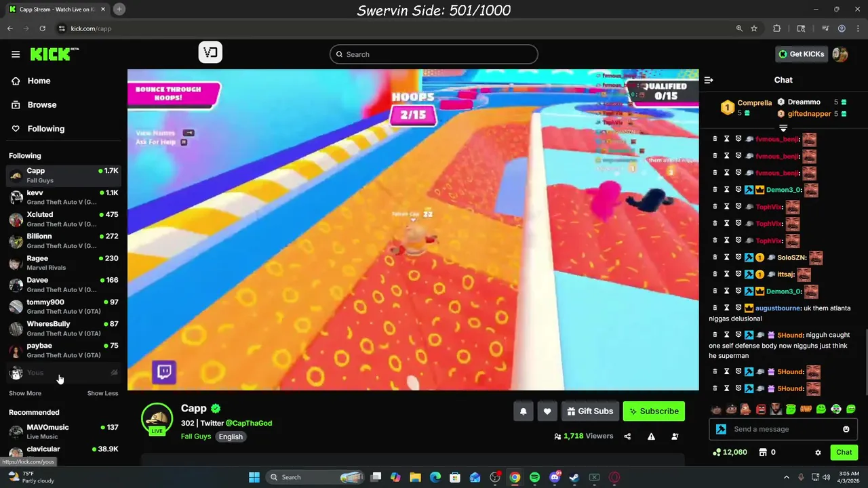The width and height of the screenshot is (868, 488).
Task: Expand the chat leaderboard arrow
Action: [783, 127]
